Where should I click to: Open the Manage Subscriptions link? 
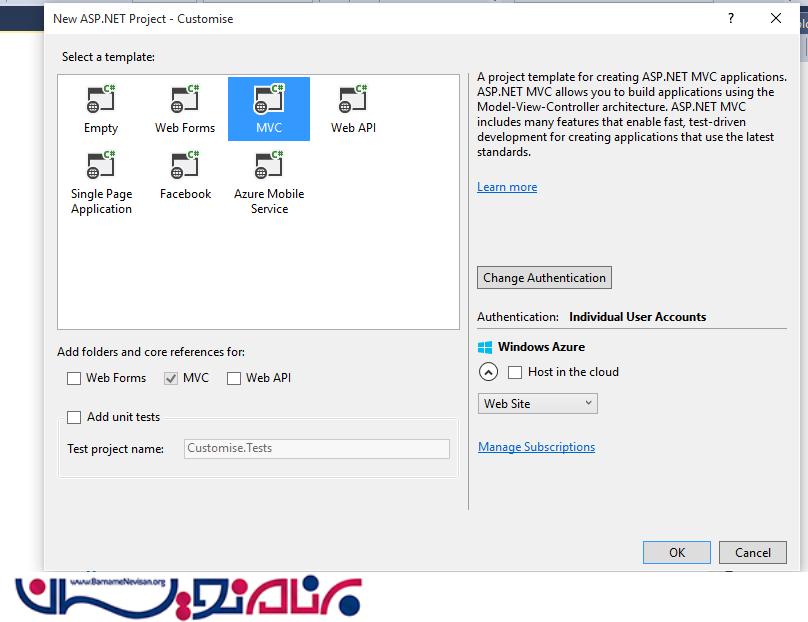click(536, 447)
